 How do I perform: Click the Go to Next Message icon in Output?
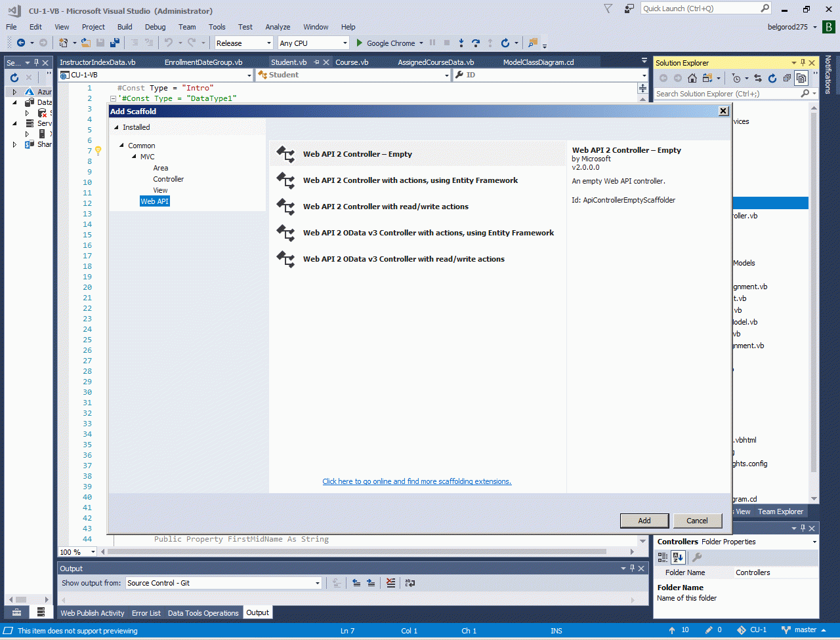coord(371,582)
